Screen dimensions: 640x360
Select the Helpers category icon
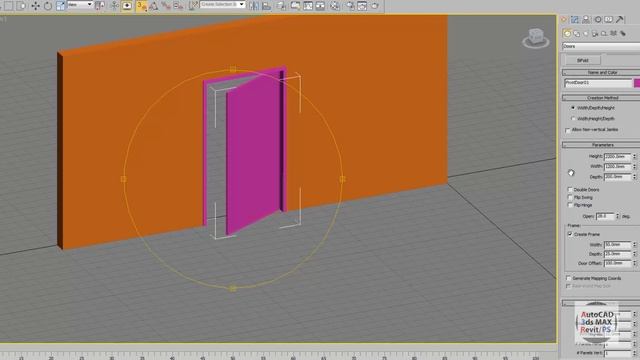pyautogui.click(x=604, y=33)
